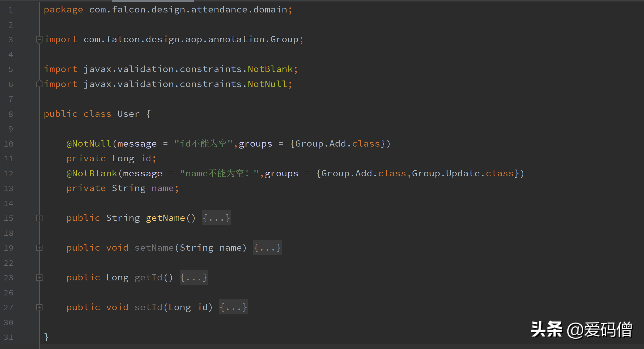Expand the folded setId method body placeholder
Image resolution: width=644 pixels, height=349 pixels.
coord(233,307)
